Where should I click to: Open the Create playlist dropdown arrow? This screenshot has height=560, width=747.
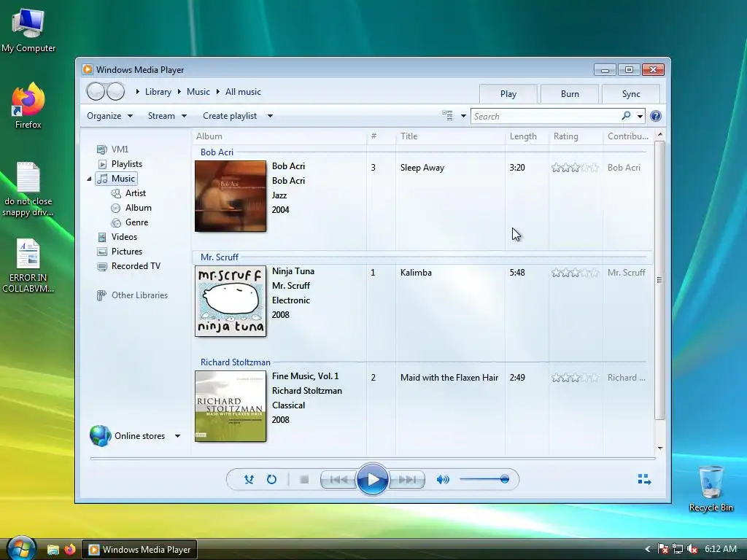[270, 116]
